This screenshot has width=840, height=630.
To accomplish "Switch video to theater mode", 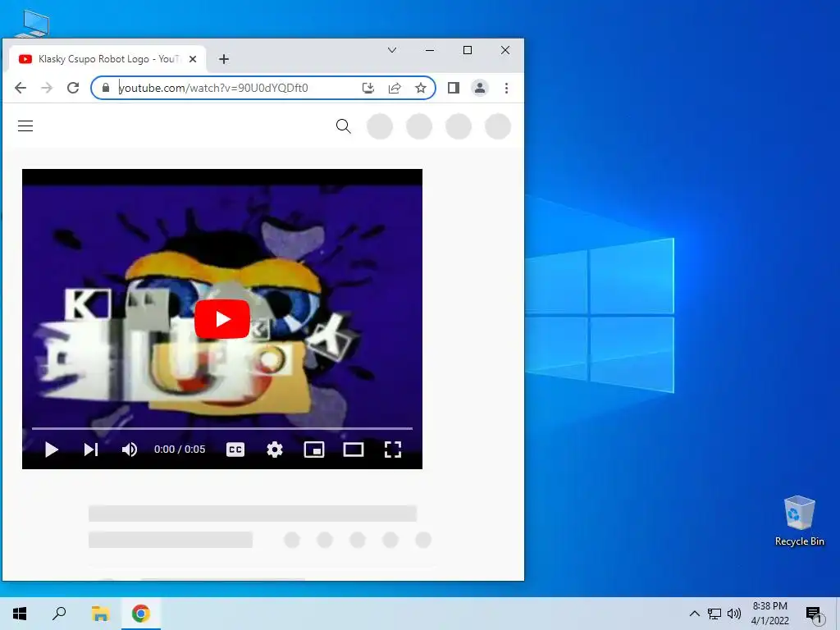I will (353, 450).
